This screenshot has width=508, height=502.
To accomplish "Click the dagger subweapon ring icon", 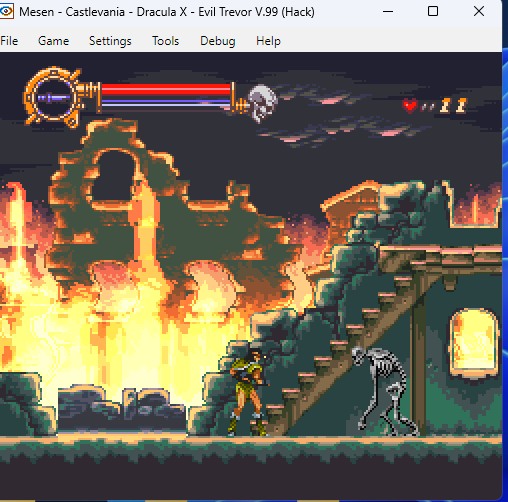I will tap(53, 97).
